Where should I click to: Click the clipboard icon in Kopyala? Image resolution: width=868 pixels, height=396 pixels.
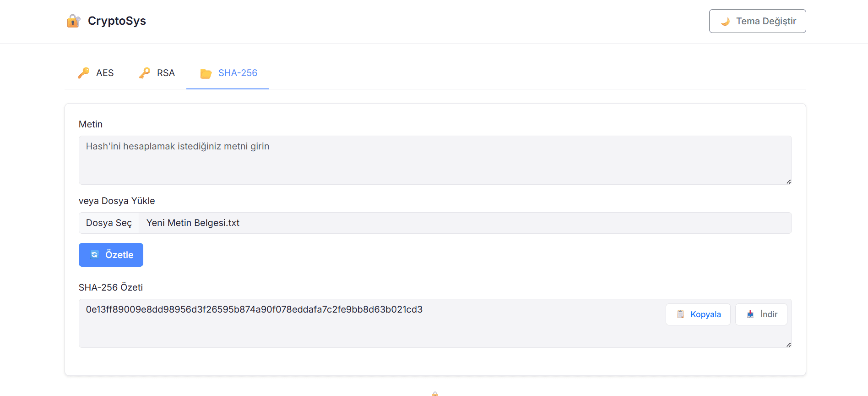680,314
